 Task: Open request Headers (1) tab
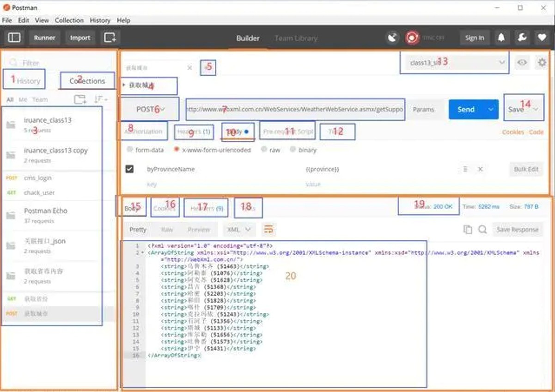click(x=194, y=132)
